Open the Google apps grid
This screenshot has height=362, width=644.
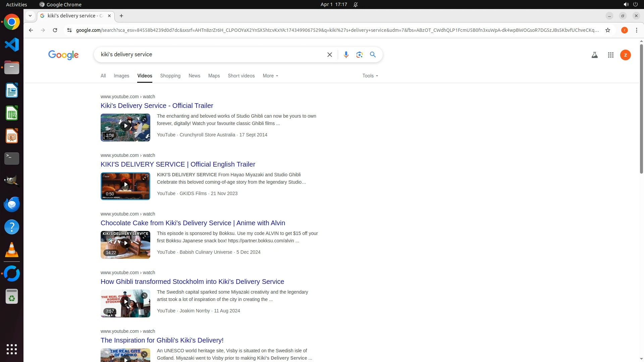tap(610, 55)
